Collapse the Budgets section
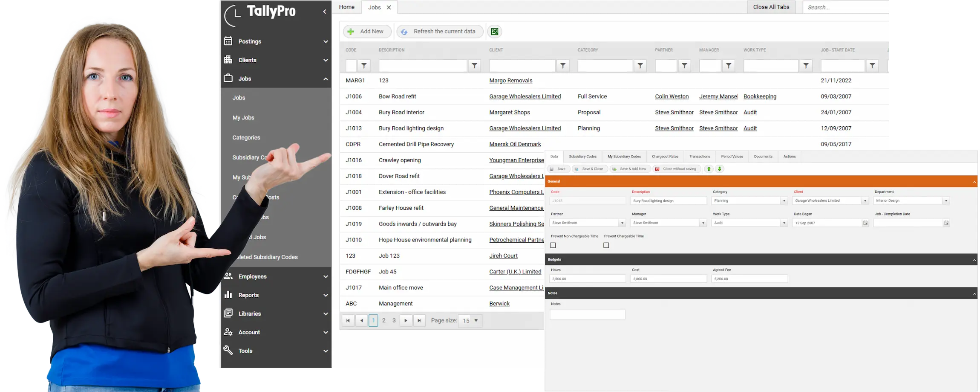 [x=974, y=260]
